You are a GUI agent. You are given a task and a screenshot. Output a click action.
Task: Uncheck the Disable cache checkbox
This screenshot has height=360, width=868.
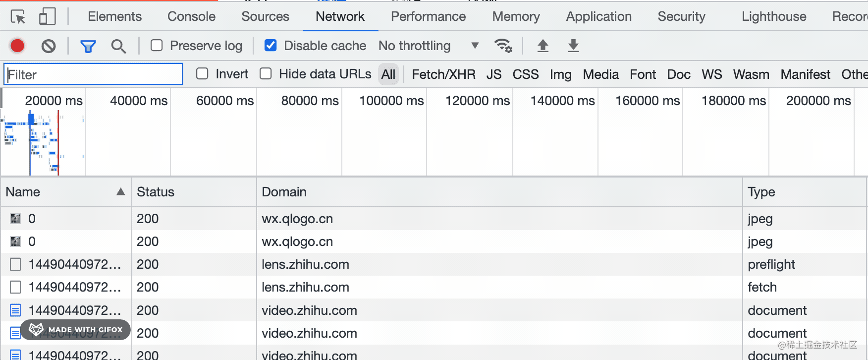[271, 46]
